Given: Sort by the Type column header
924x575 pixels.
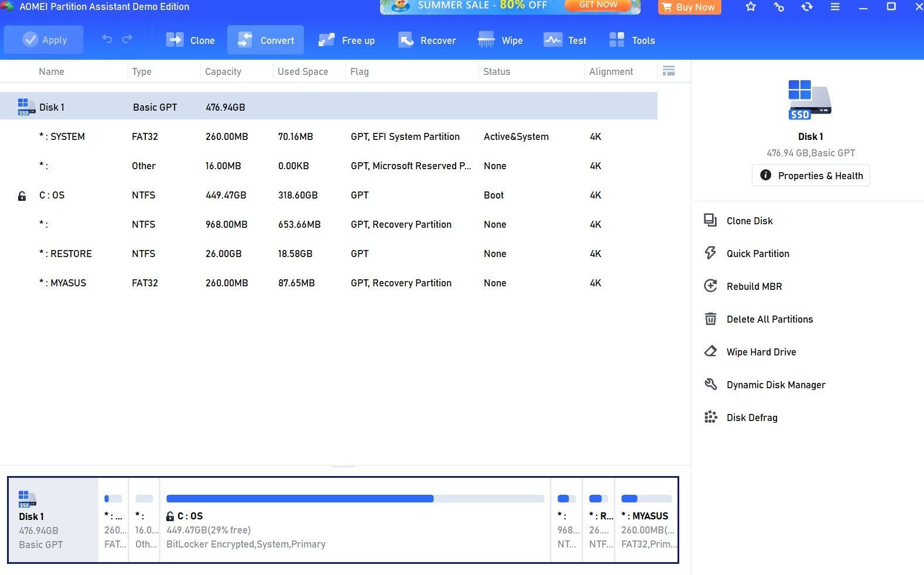Looking at the screenshot, I should point(142,71).
